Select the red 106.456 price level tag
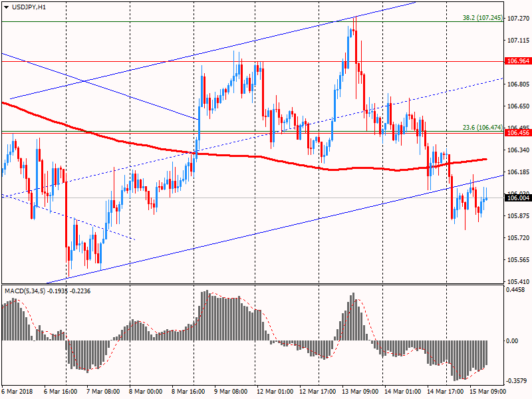The height and width of the screenshot is (399, 532). (518, 132)
